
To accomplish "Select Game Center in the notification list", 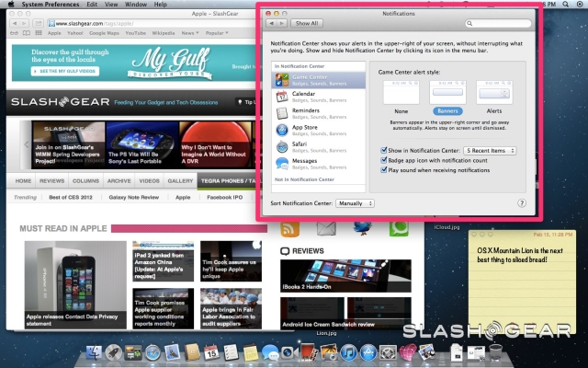I will coord(319,80).
